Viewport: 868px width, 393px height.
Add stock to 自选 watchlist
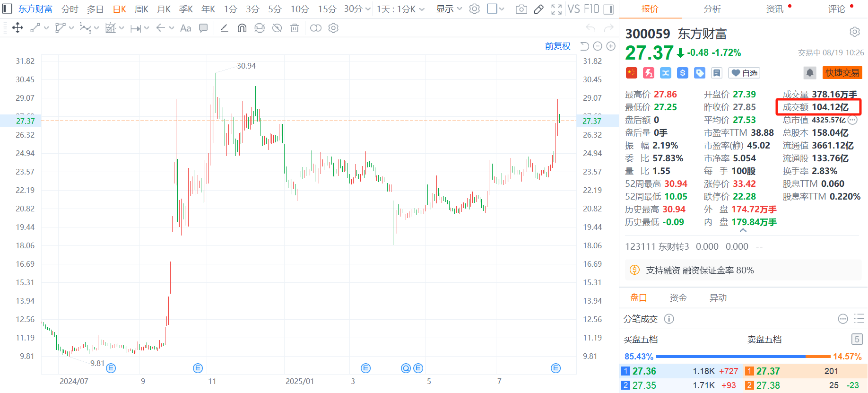tap(745, 73)
